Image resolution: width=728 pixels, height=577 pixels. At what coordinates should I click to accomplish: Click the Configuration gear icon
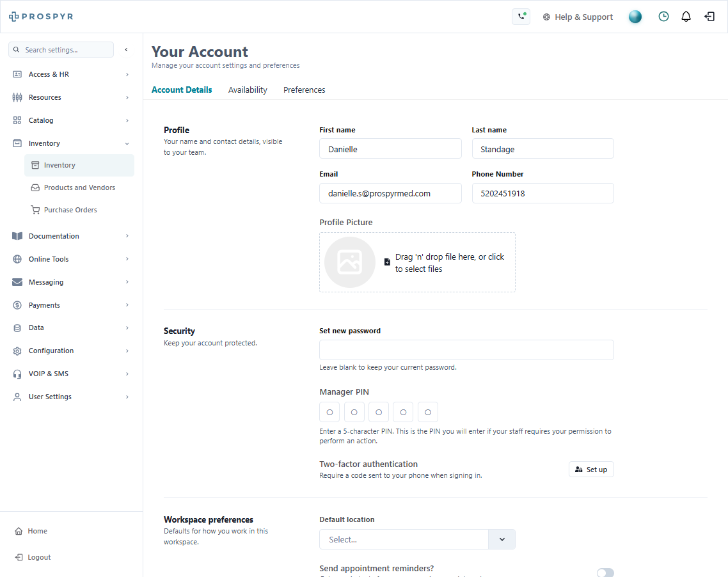[x=17, y=351]
